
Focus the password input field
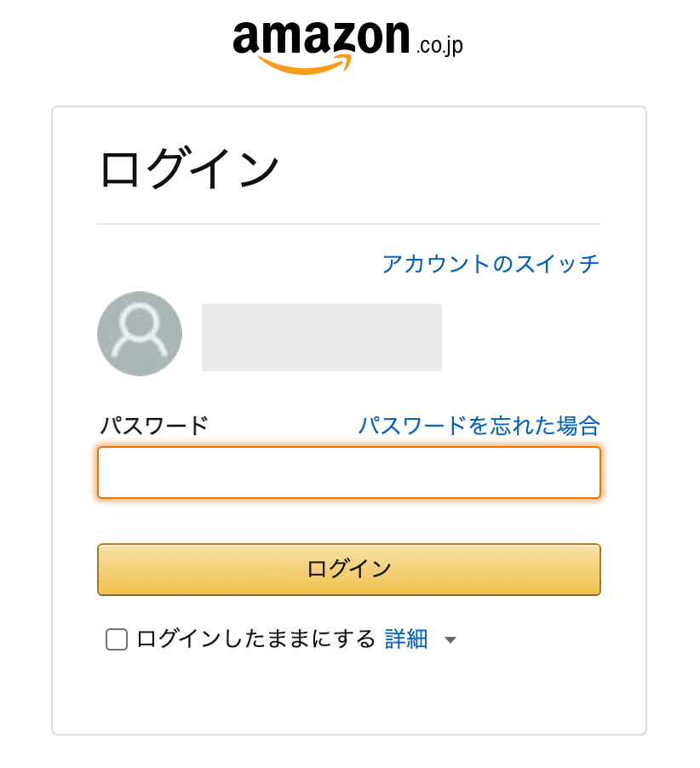click(349, 473)
